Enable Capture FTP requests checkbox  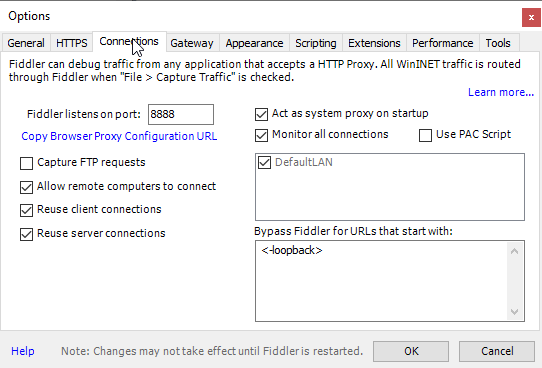point(26,163)
